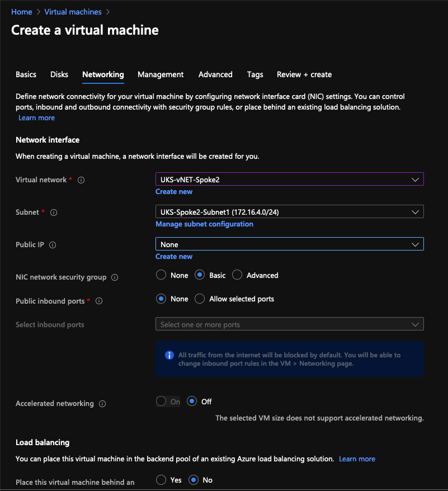Select Yes for load balancing placement
Image resolution: width=448 pixels, height=491 pixels.
161,480
